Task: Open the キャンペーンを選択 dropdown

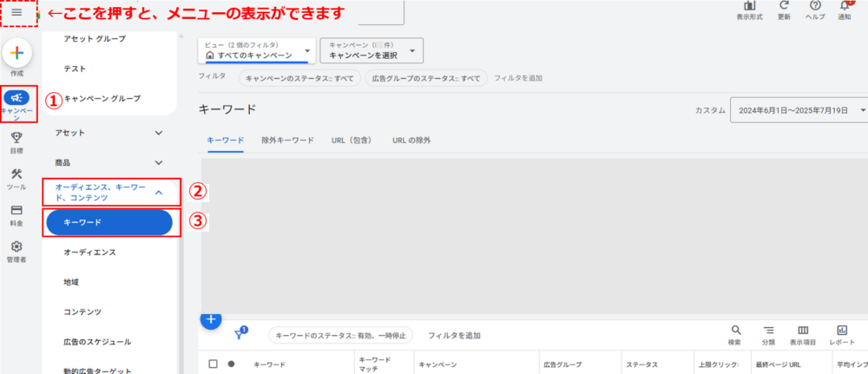Action: (x=372, y=50)
